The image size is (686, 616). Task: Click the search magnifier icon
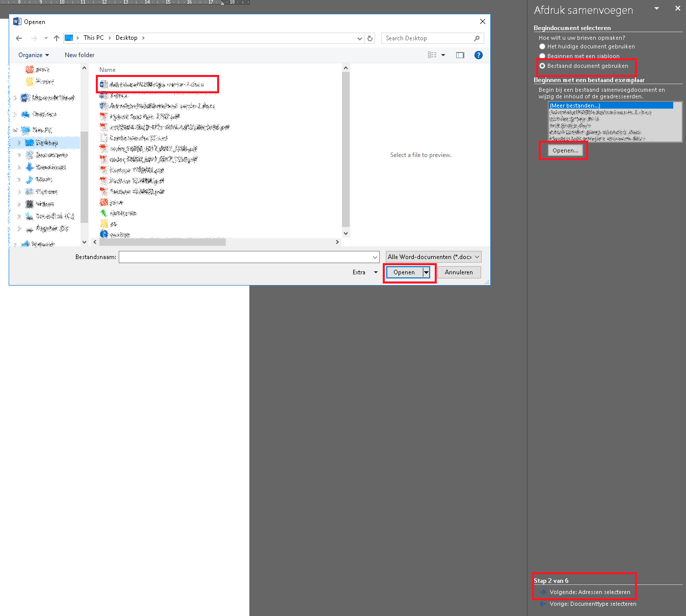click(477, 38)
